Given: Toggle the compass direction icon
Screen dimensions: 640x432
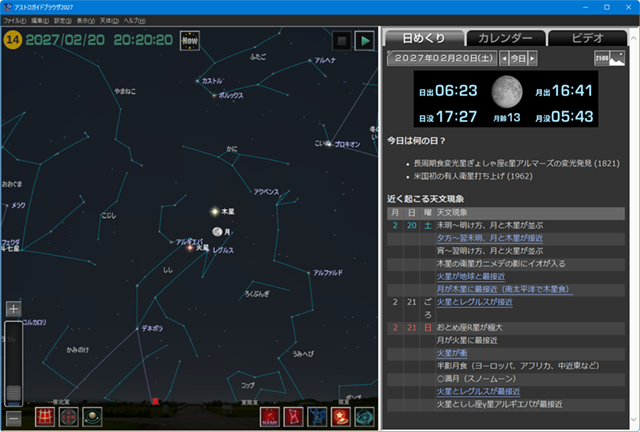Looking at the screenshot, I should coord(69,417).
